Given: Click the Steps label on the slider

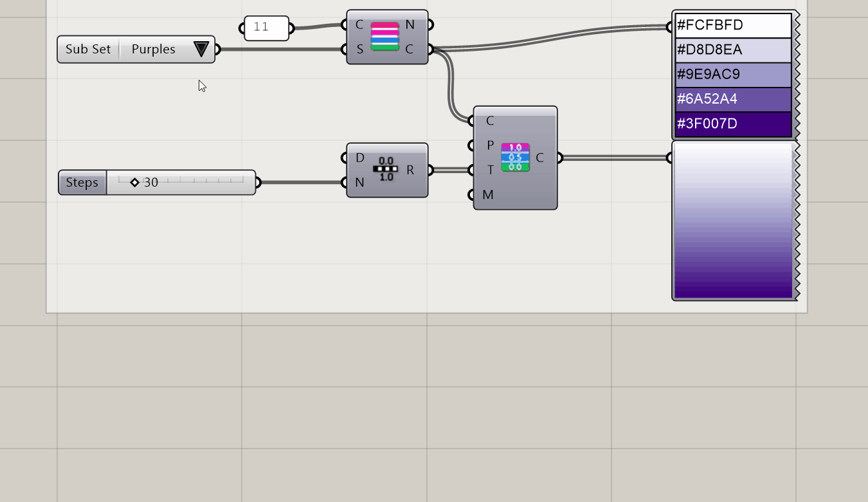Looking at the screenshot, I should [82, 182].
